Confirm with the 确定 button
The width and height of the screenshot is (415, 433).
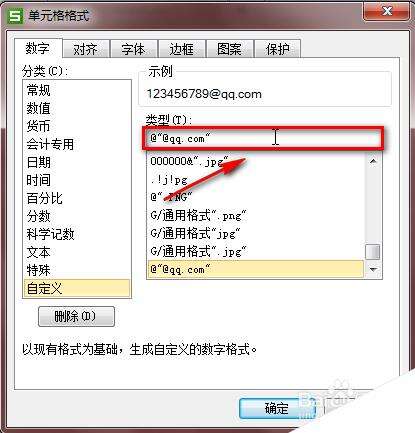coord(277,408)
